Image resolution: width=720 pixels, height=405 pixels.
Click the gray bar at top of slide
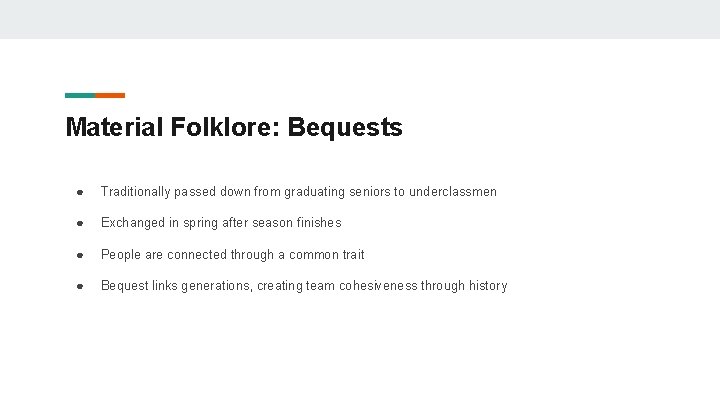360,19
